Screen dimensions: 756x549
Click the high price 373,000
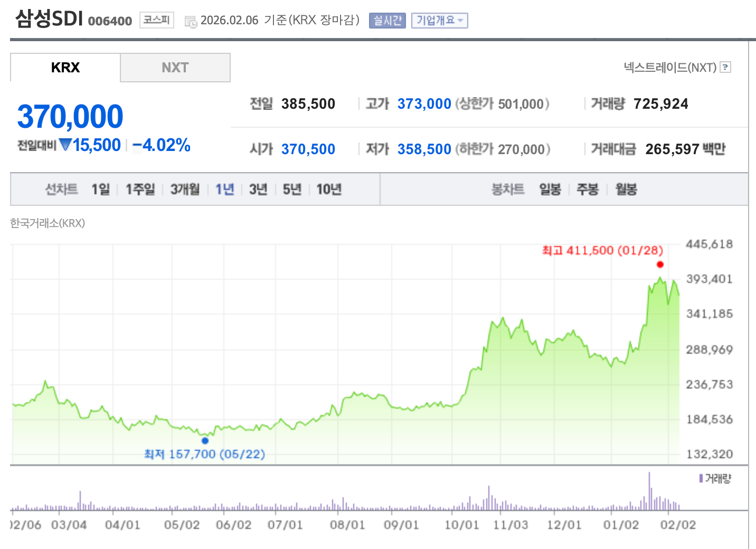(424, 103)
